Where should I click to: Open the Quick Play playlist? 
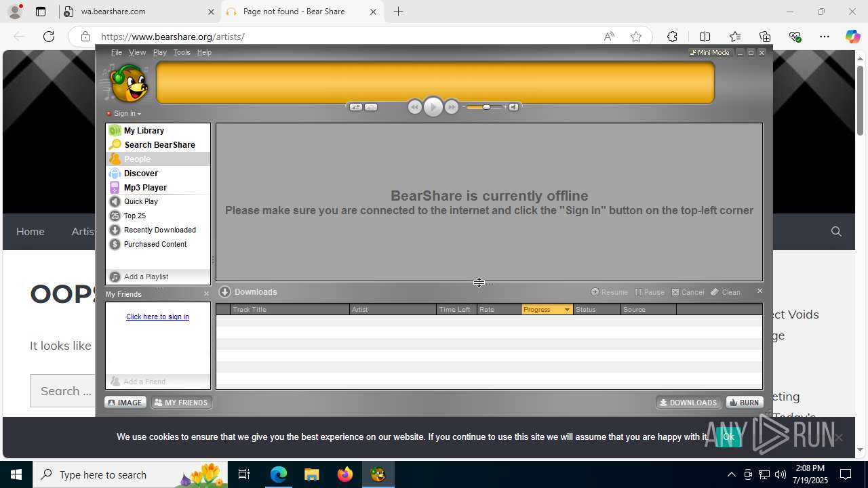pos(158,201)
